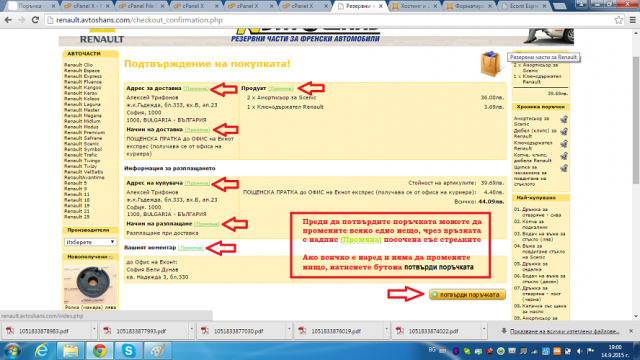
Task: Switch to Chrome taskbar icon
Action: 99,351
